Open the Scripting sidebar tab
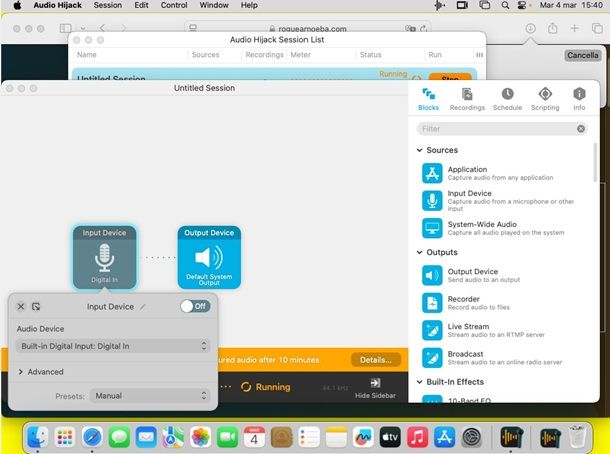The image size is (610, 454). pyautogui.click(x=545, y=99)
